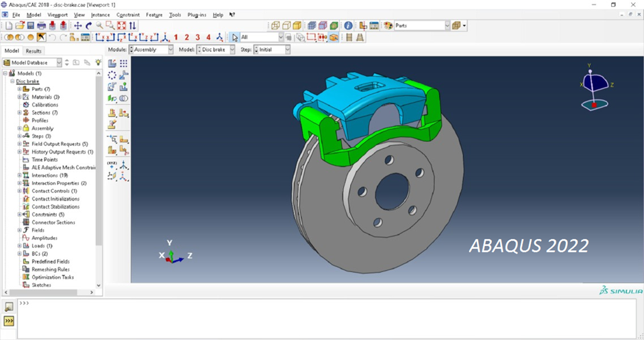Open the color code palette icon

(388, 25)
